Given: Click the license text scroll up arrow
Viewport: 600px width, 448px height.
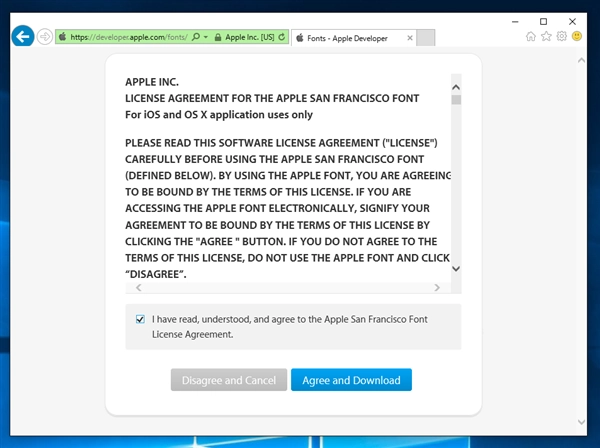Looking at the screenshot, I should [x=456, y=87].
